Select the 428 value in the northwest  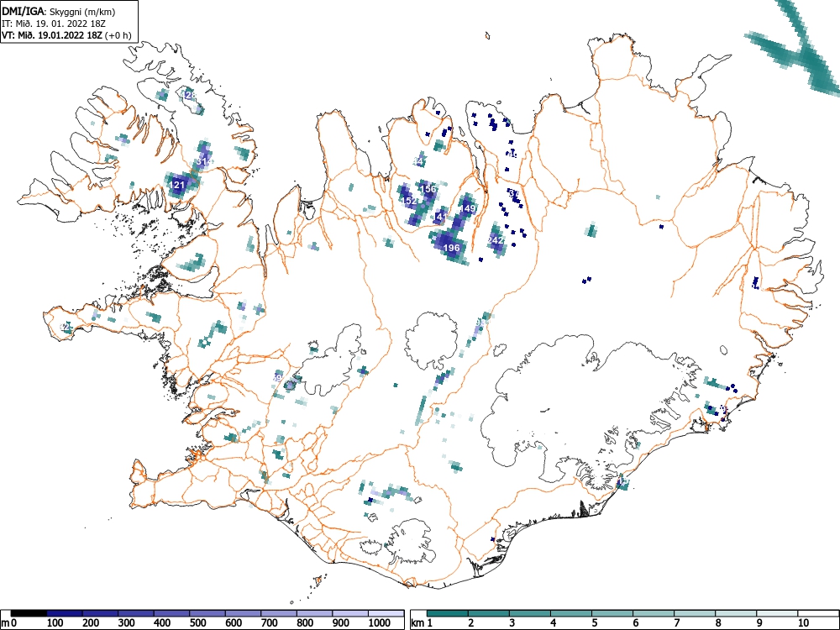[188, 95]
